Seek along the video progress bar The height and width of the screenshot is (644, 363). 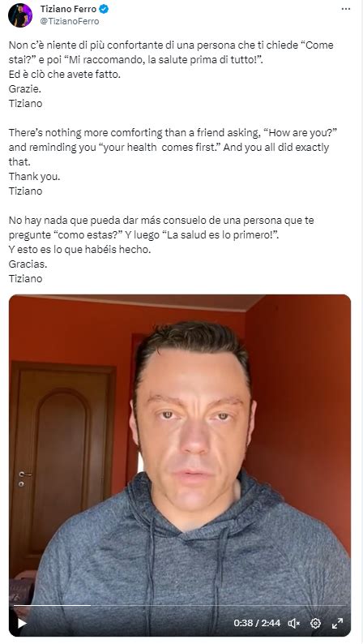(180, 605)
